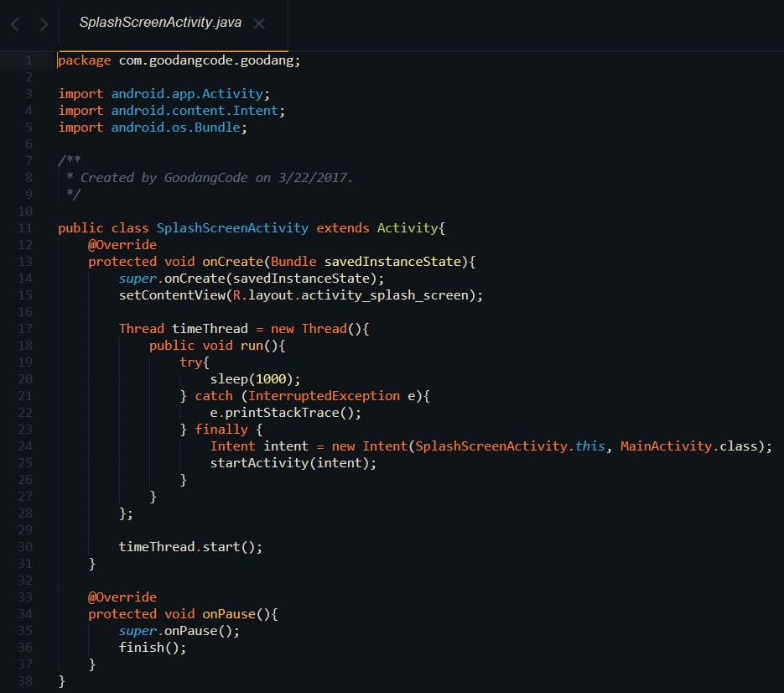Image resolution: width=784 pixels, height=693 pixels.
Task: Click 'android.os.Bundle' import
Action: pyautogui.click(x=175, y=128)
